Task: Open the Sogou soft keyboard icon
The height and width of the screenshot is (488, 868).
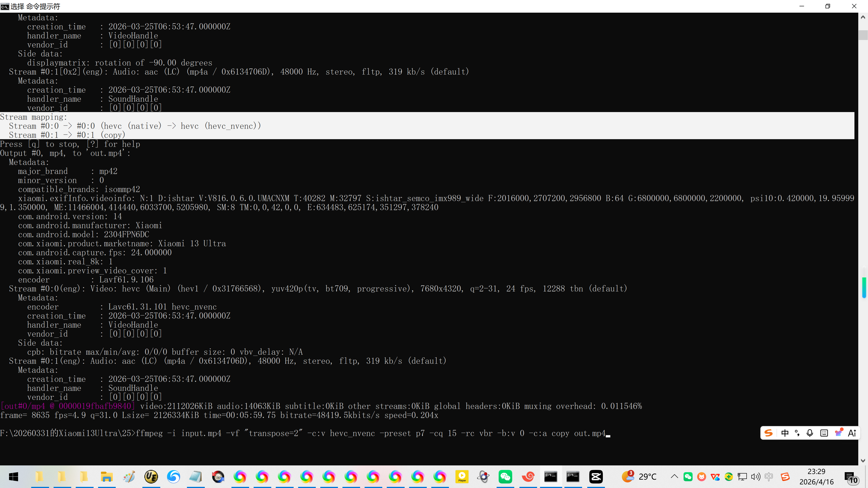Action: (x=824, y=433)
